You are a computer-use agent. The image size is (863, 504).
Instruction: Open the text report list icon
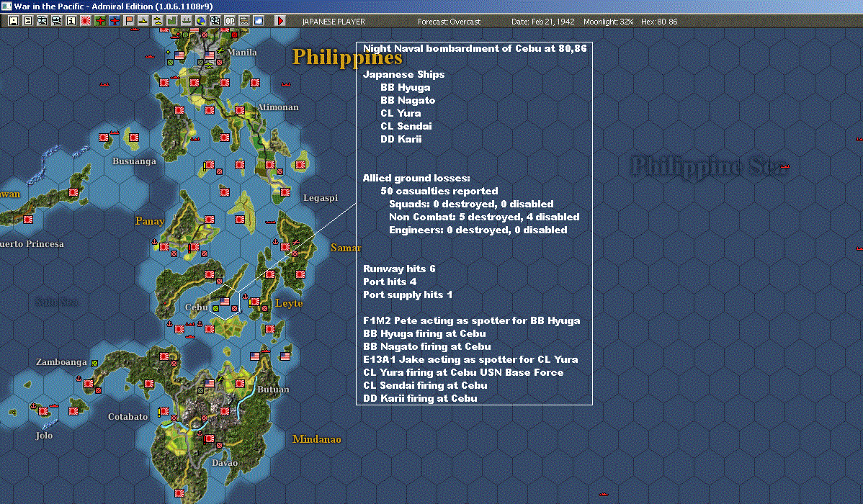point(27,21)
